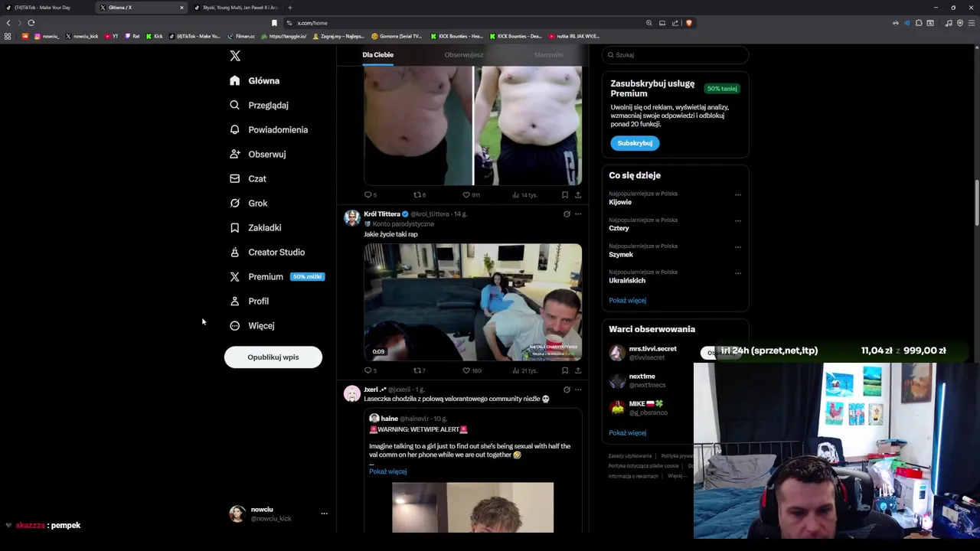Open Premium in sidebar

pos(276,276)
